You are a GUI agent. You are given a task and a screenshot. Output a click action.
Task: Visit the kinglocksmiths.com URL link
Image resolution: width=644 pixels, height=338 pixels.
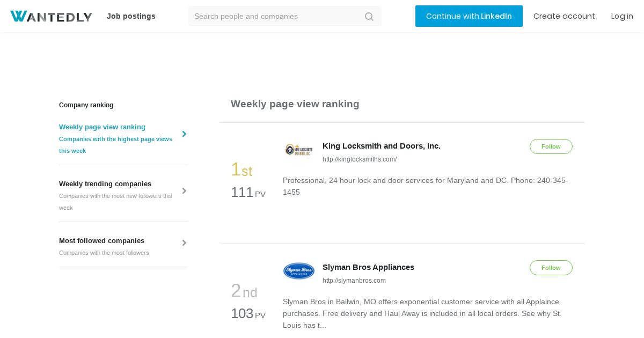(359, 159)
